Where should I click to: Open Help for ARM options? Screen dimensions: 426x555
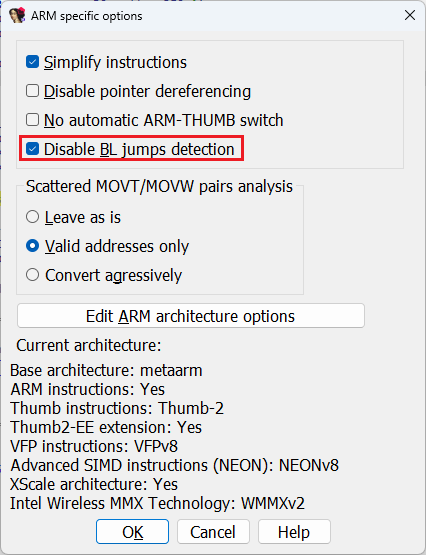(294, 532)
